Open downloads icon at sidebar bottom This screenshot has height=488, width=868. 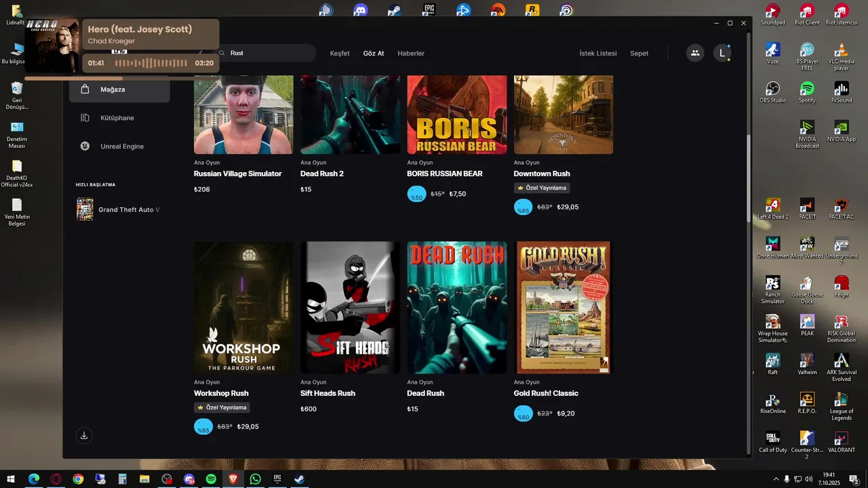coord(84,435)
